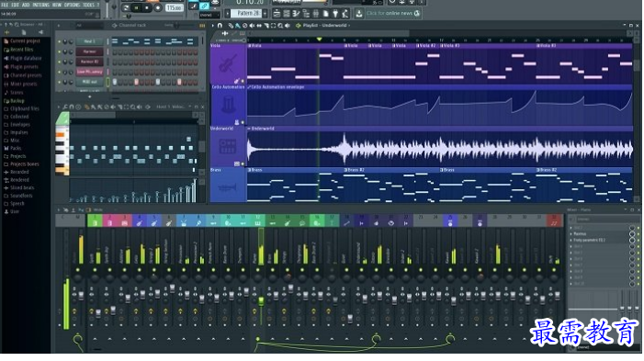Screen dimensions: 644x361
Task: Open the FILE menu
Action: pos(5,5)
